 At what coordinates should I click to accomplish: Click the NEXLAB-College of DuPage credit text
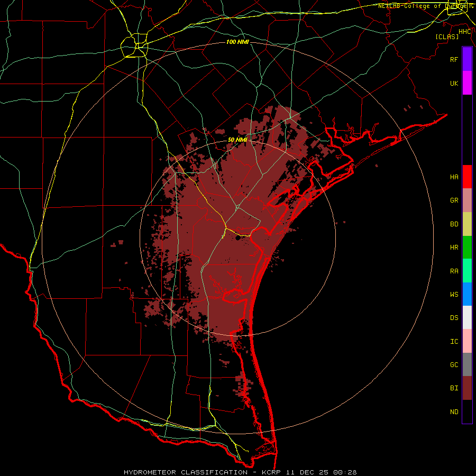pyautogui.click(x=425, y=6)
